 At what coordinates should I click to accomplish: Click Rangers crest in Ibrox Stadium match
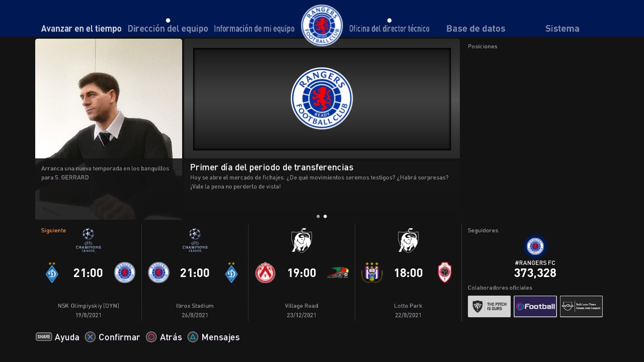(x=158, y=273)
